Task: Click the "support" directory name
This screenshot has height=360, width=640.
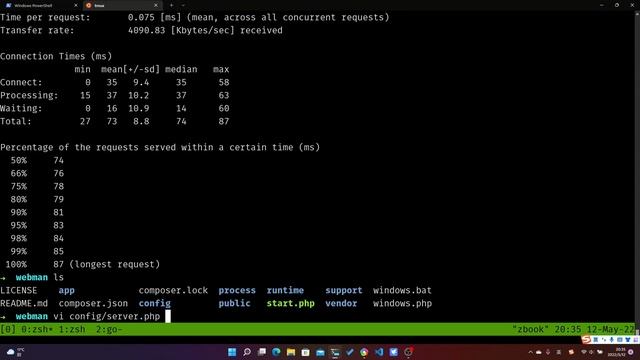Action: pyautogui.click(x=344, y=290)
